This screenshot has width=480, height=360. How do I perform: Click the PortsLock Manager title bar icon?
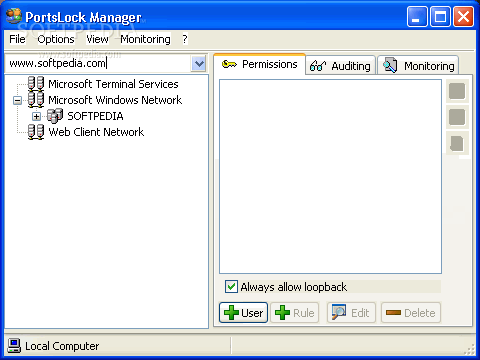pyautogui.click(x=14, y=16)
